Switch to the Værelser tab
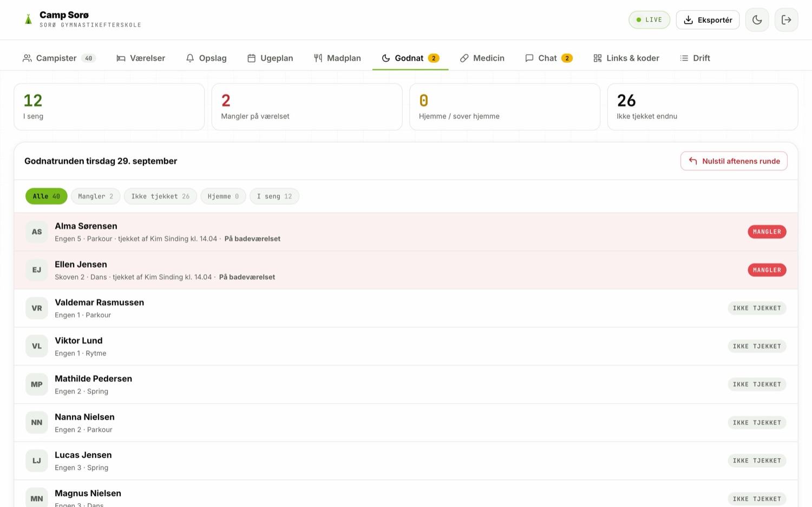812x507 pixels. point(141,58)
